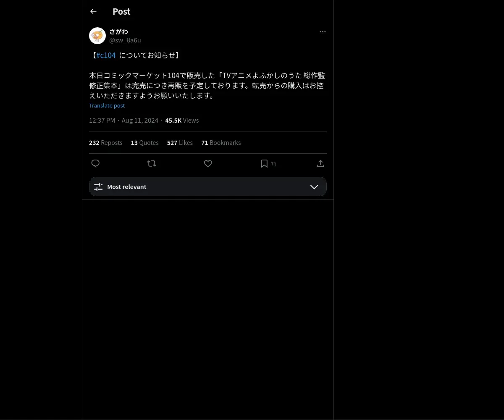Click the さがわ display name

click(118, 31)
